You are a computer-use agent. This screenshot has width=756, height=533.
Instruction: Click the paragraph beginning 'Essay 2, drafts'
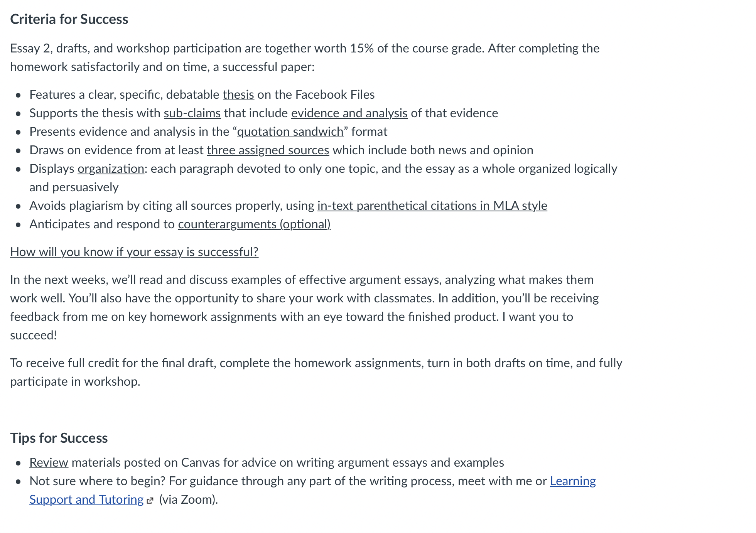tap(305, 57)
